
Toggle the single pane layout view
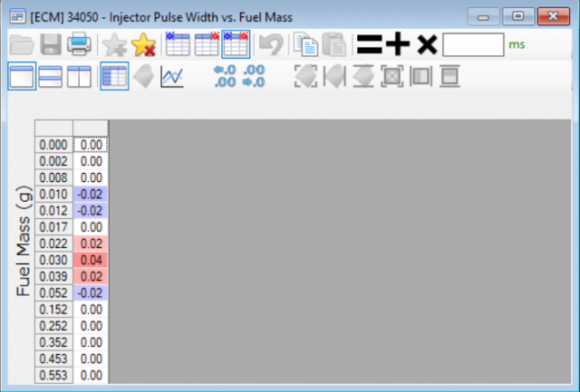click(22, 77)
